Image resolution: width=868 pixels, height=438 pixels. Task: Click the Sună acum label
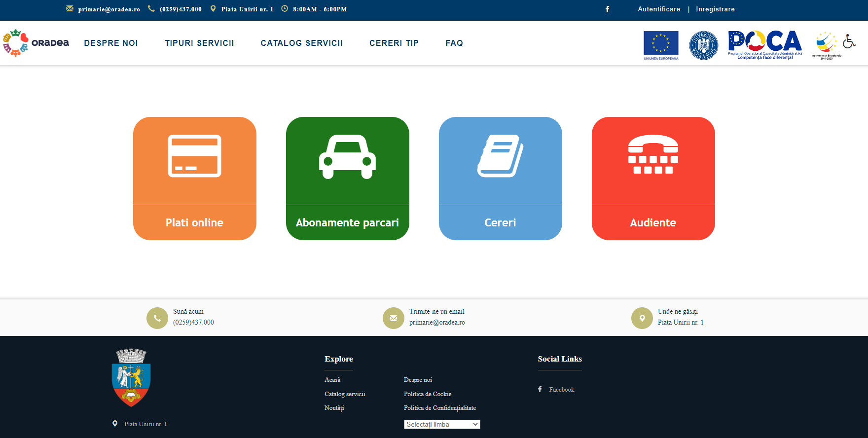[x=188, y=311]
